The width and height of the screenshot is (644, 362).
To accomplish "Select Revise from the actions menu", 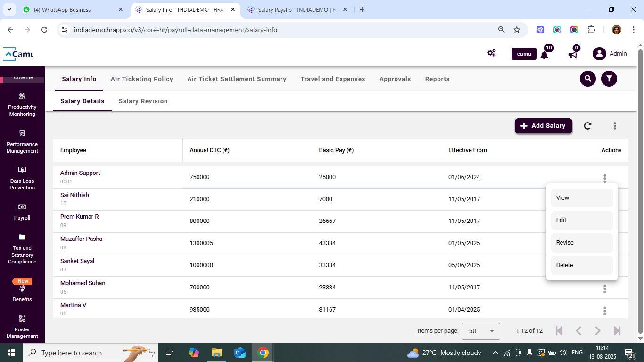I will 581,243.
